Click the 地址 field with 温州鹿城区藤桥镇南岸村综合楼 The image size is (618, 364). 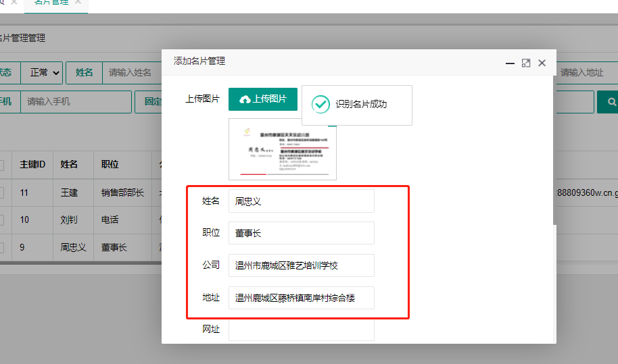pyautogui.click(x=302, y=298)
